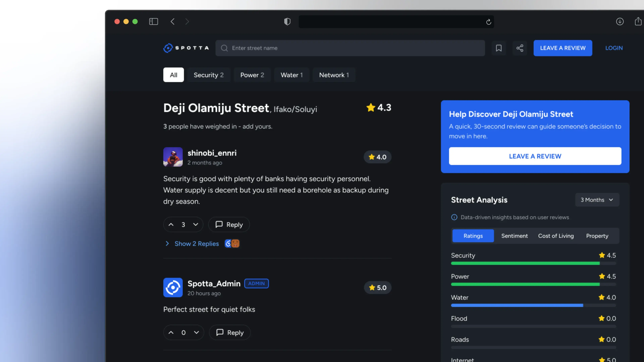
Task: Click the LEAVE A REVIEW button in the blue card
Action: [x=535, y=156]
